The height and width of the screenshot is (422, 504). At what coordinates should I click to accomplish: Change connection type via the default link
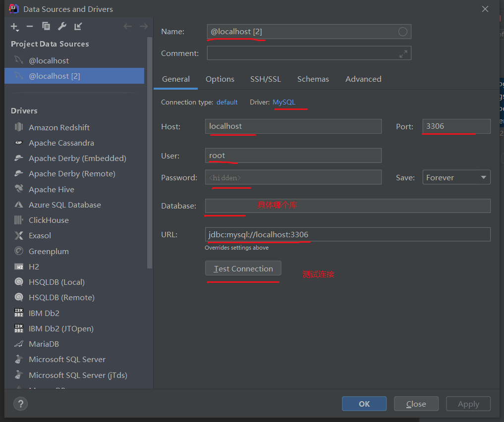click(x=227, y=102)
